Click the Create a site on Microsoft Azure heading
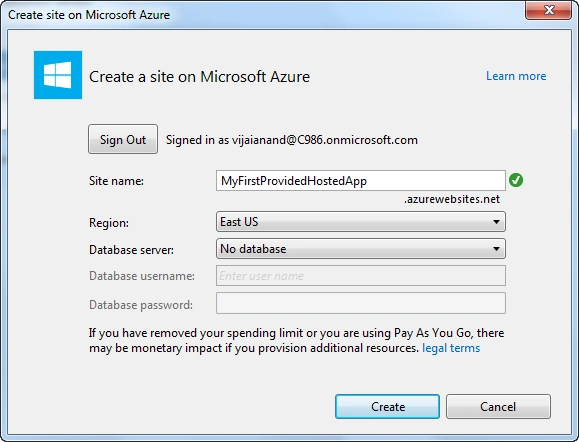The height and width of the screenshot is (442, 579). click(199, 77)
